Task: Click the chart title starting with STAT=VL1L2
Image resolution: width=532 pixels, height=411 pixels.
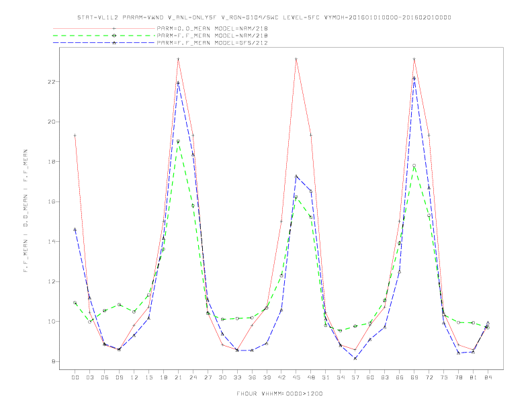Action: 264,17
